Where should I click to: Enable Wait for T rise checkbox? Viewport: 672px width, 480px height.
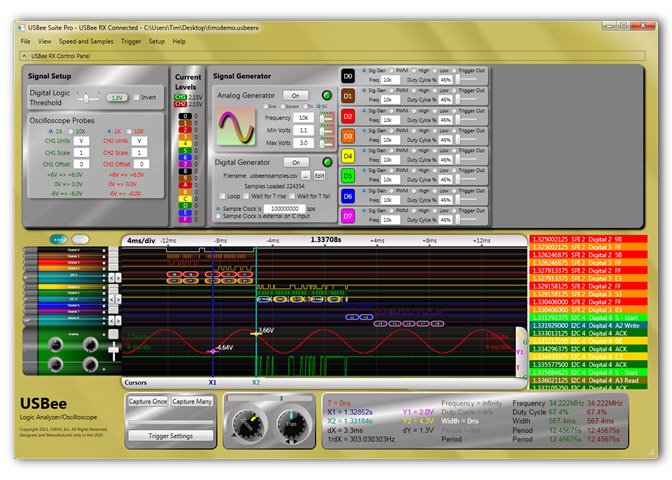pyautogui.click(x=246, y=196)
